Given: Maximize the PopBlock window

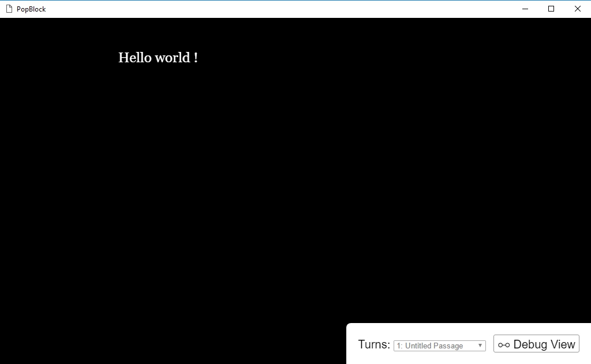Looking at the screenshot, I should coord(551,9).
